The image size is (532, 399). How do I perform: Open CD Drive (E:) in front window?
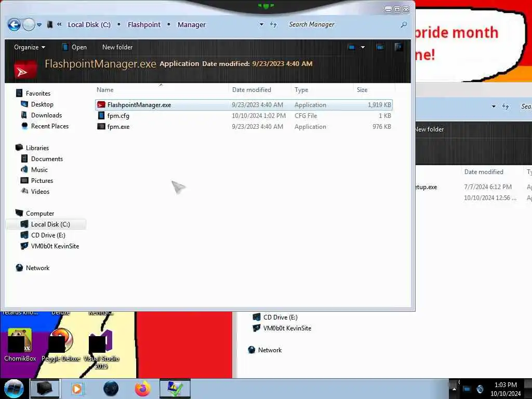(48, 235)
